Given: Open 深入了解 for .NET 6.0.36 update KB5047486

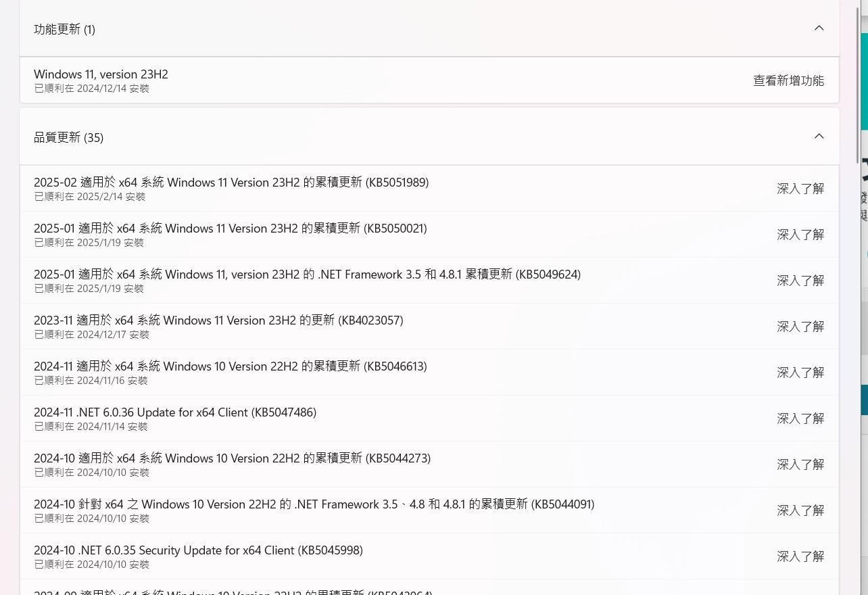Looking at the screenshot, I should pos(800,419).
